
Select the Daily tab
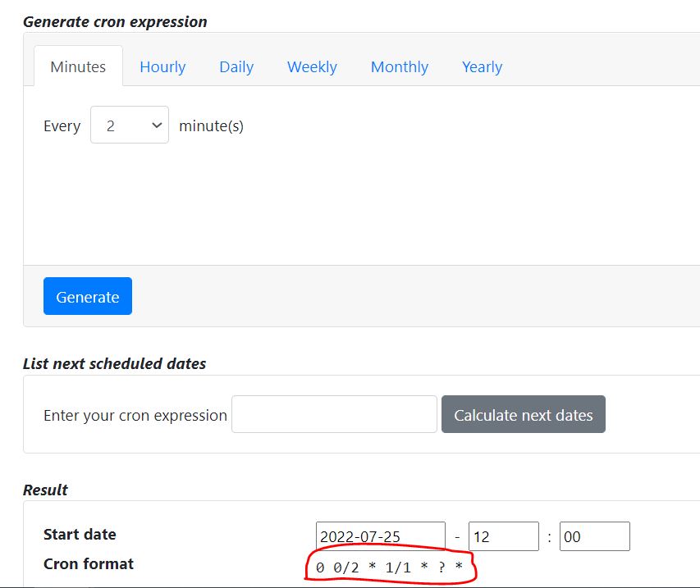click(236, 67)
